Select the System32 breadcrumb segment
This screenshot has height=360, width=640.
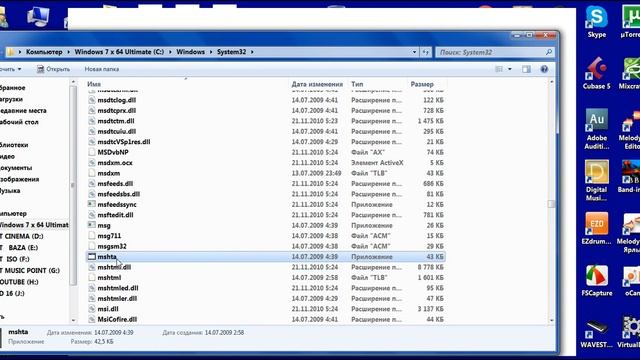click(231, 52)
